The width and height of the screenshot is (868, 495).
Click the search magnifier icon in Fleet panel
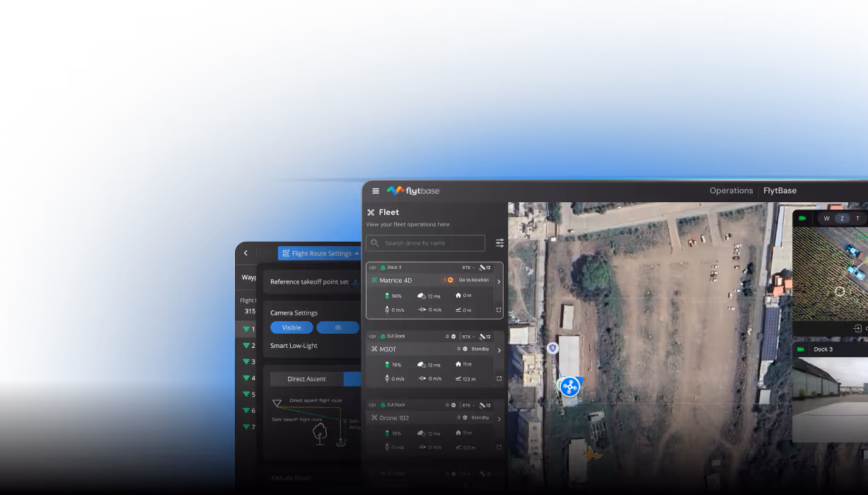375,243
